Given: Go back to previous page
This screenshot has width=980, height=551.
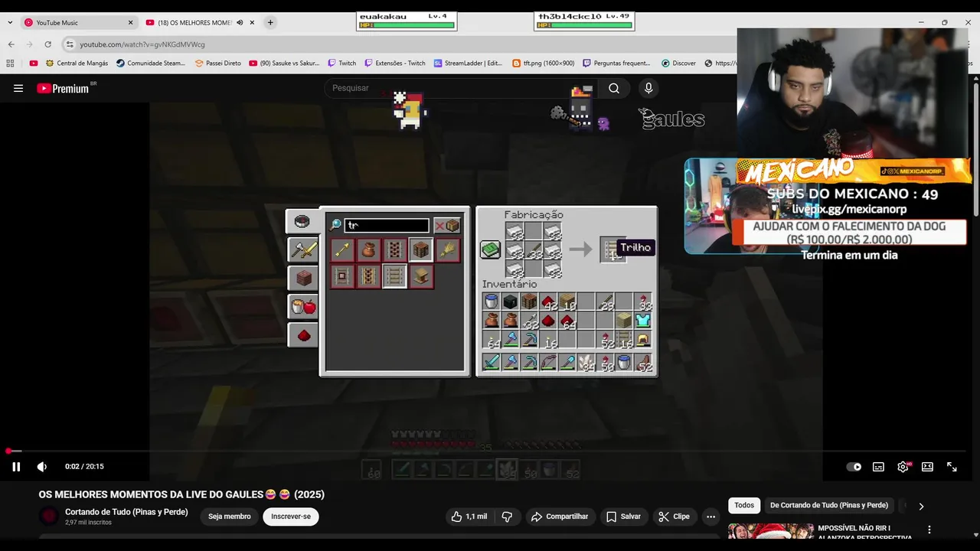Looking at the screenshot, I should point(11,44).
